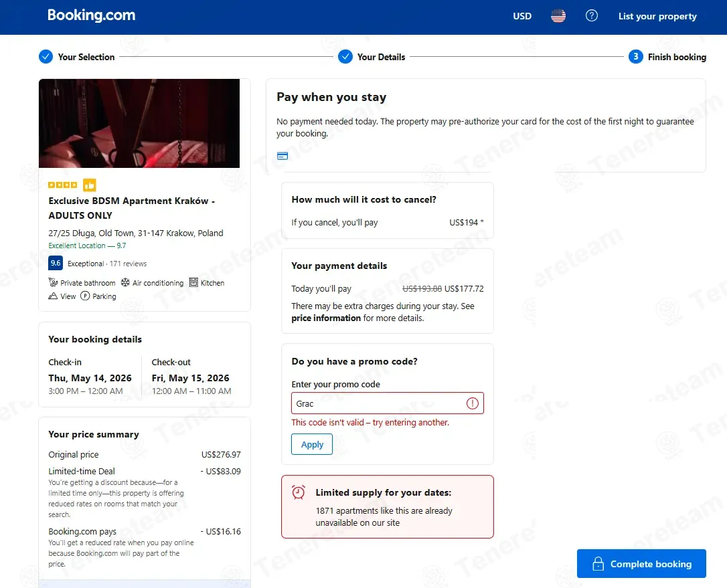Click the check-in date Thu, May 14, 2026
This screenshot has width=727, height=588.
point(90,378)
